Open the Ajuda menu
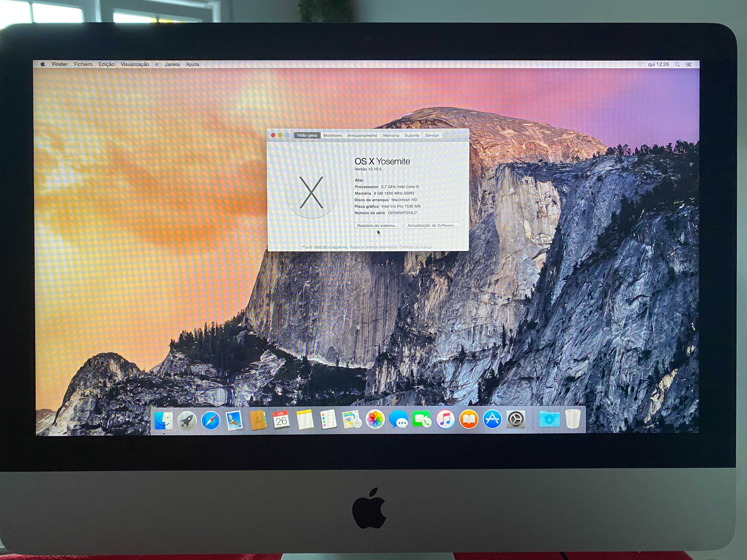 [x=192, y=64]
